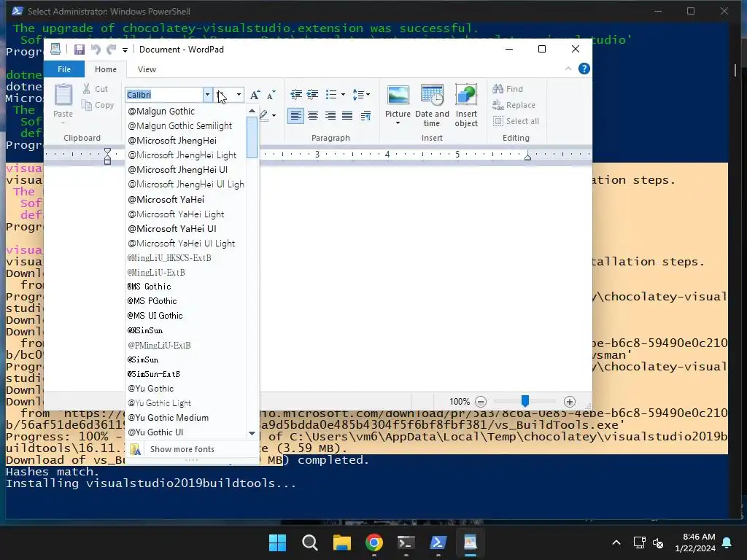Image resolution: width=747 pixels, height=560 pixels.
Task: Click the Save icon in WordPad title bar
Action: pyautogui.click(x=80, y=50)
